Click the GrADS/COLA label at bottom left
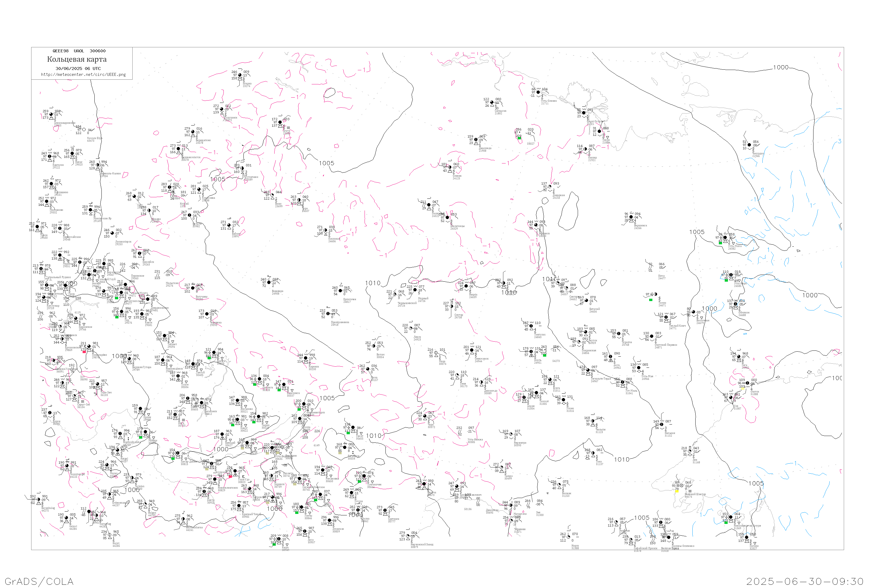The height and width of the screenshot is (588, 882). pos(39,581)
